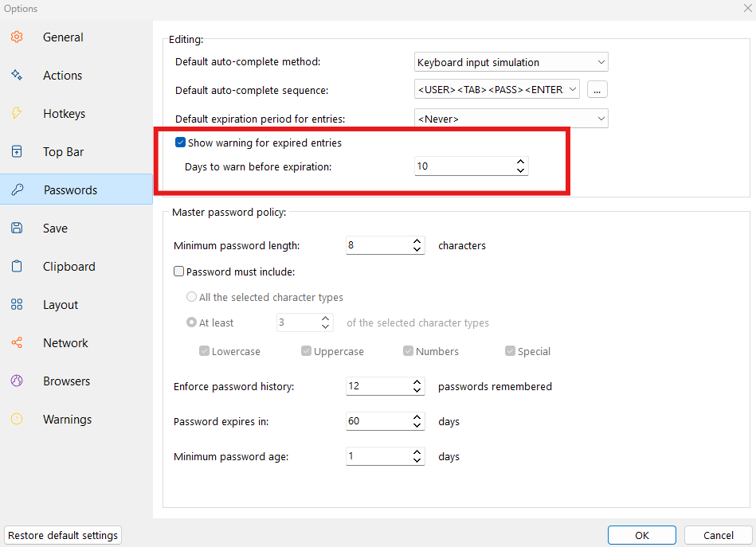
Task: Open the Default auto-complete method dropdown
Action: coord(511,62)
